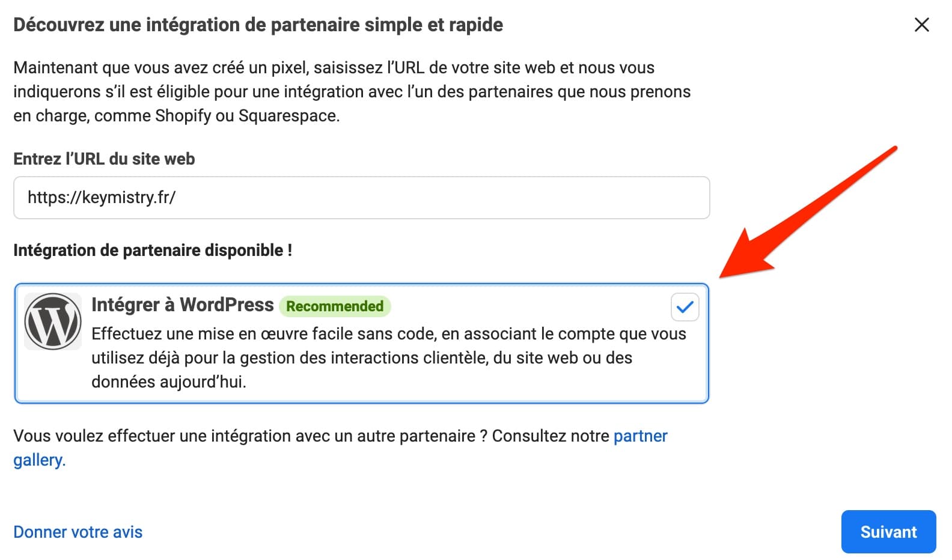The image size is (952, 560).
Task: Open the feedback form via Donner votre avis
Action: (78, 532)
